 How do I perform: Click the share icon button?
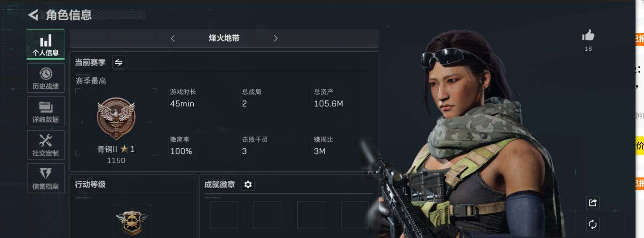(593, 203)
